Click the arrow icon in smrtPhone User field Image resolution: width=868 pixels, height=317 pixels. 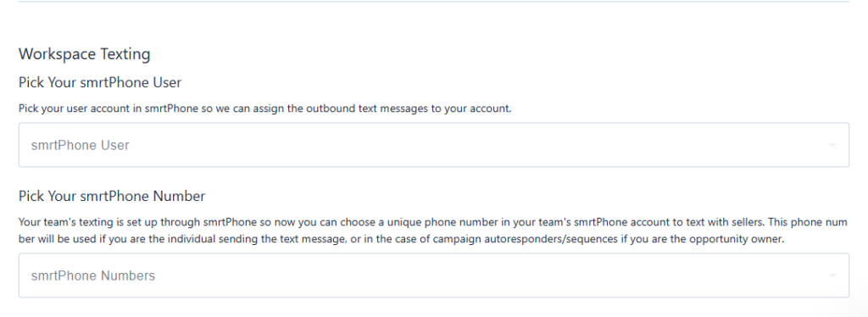(x=832, y=146)
